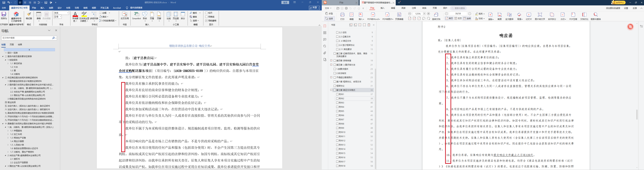Enable the 标尺 ruler checkbox

click(x=206, y=13)
